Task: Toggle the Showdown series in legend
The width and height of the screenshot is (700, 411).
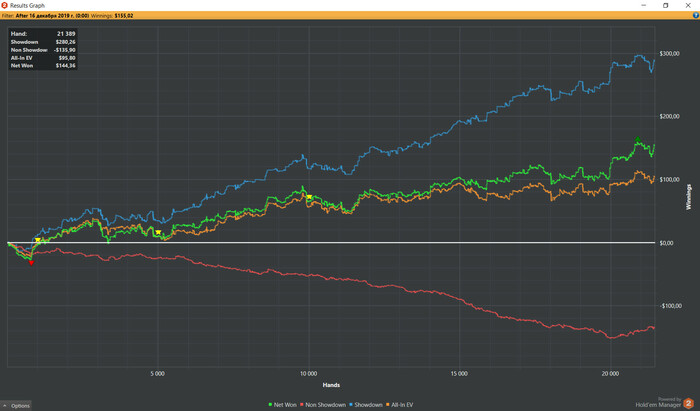Action: pos(366,405)
